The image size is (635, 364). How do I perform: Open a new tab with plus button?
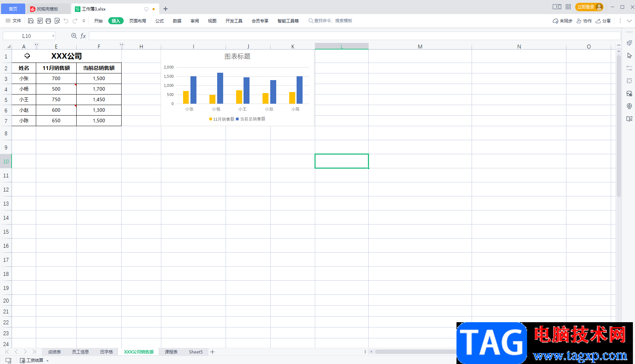click(x=166, y=9)
